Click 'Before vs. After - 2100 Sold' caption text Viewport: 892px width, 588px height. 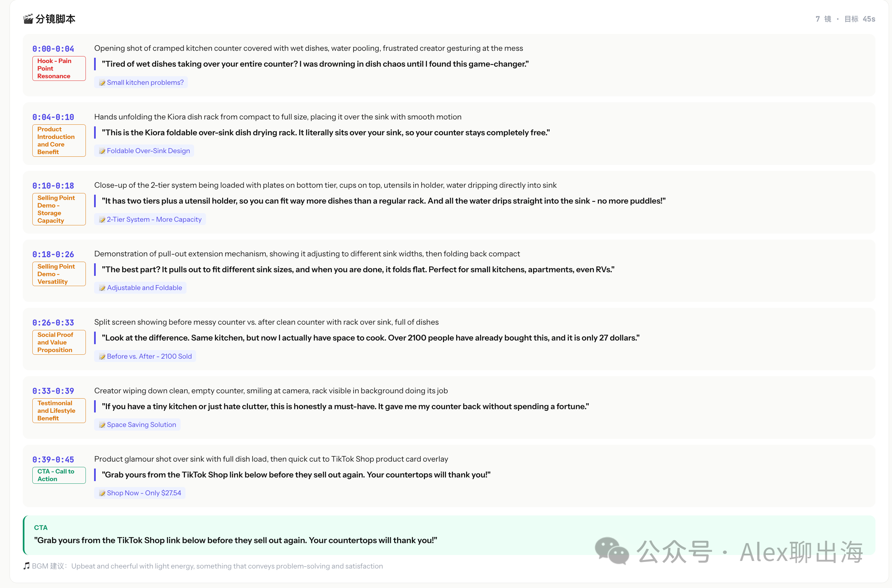click(x=149, y=356)
